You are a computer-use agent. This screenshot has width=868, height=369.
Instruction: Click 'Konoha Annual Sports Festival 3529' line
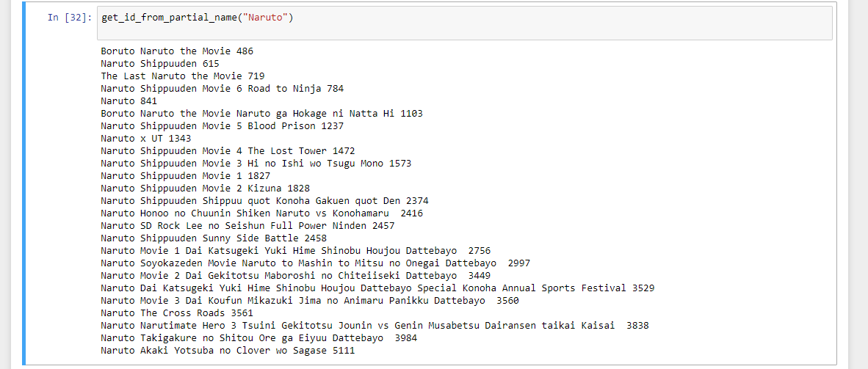point(378,288)
